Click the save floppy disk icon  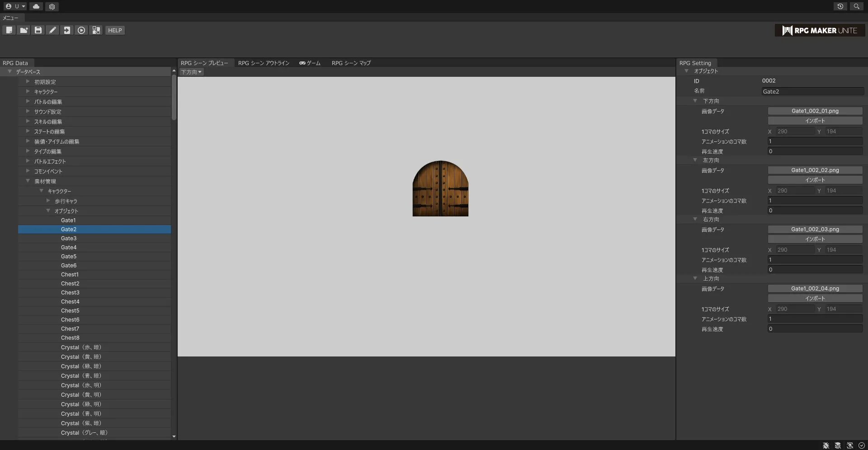[38, 30]
